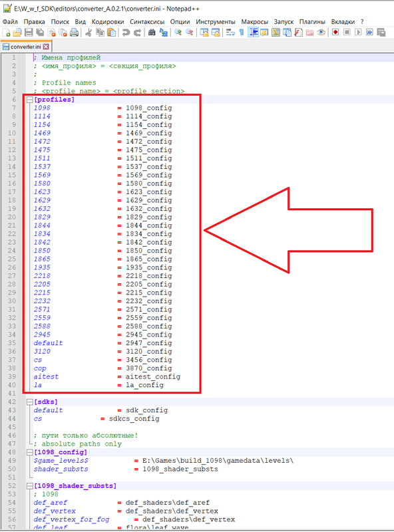Select the converter.ini document tab

pyautogui.click(x=25, y=47)
